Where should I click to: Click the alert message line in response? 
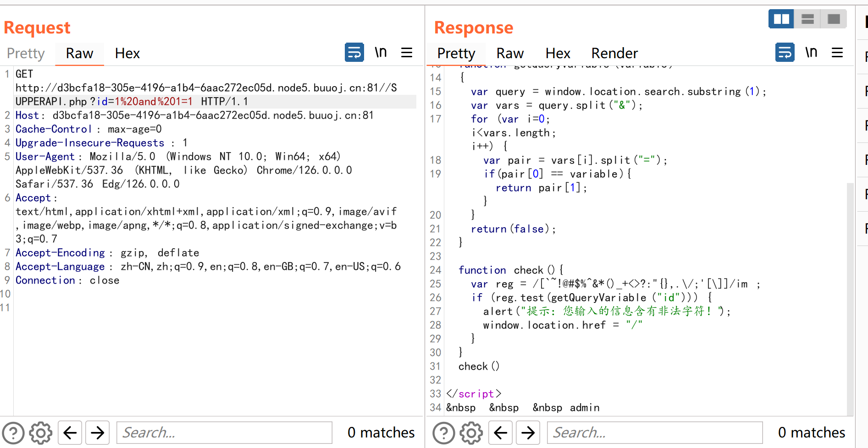coord(607,311)
